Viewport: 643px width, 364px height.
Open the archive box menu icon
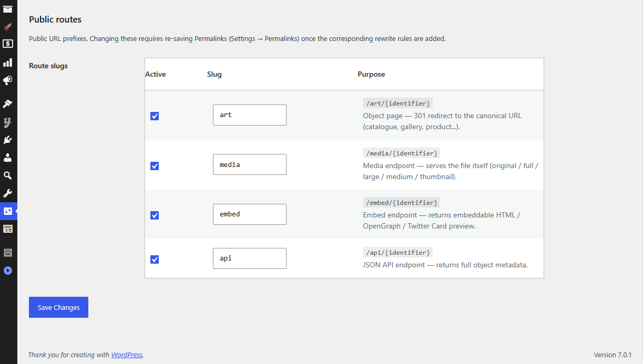click(x=8, y=9)
